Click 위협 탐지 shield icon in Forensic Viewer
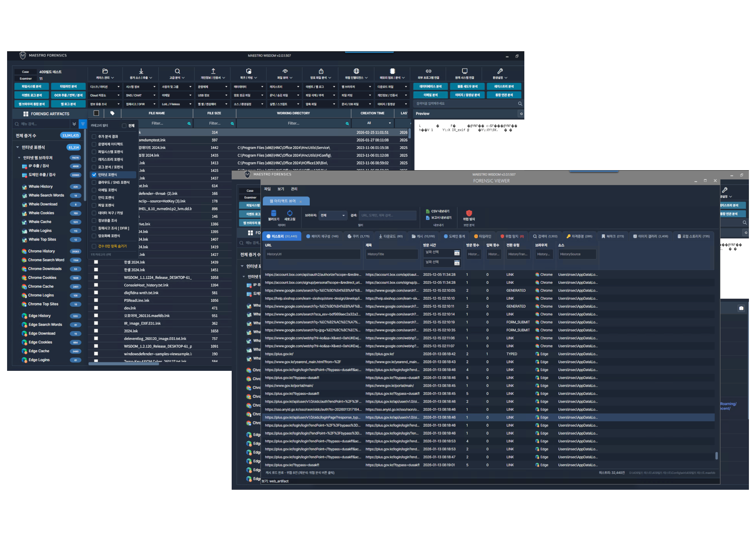This screenshot has width=756, height=541. click(469, 213)
